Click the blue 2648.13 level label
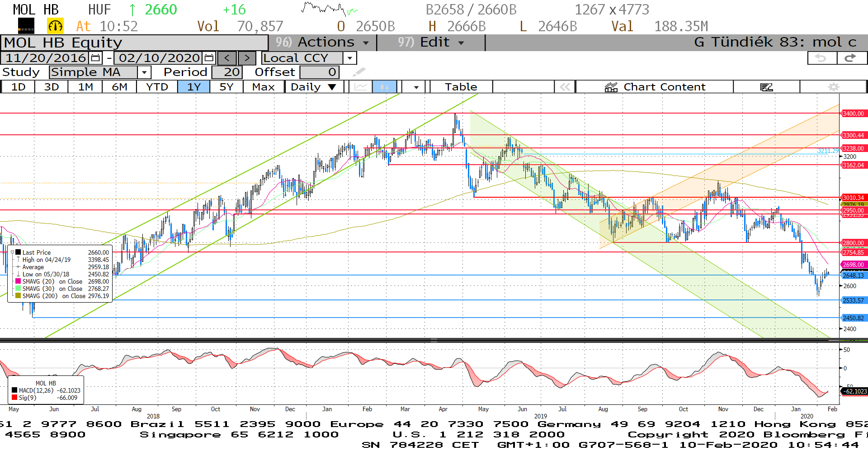This screenshot has width=868, height=470. [854, 275]
